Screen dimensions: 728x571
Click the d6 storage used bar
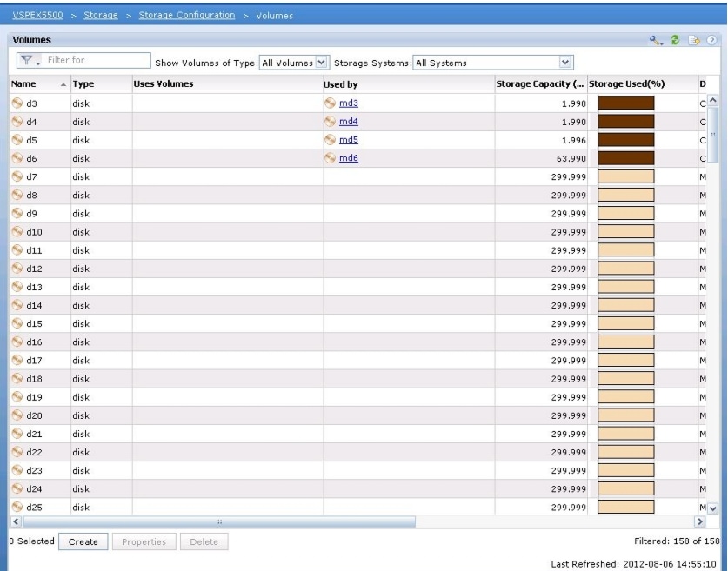(625, 158)
